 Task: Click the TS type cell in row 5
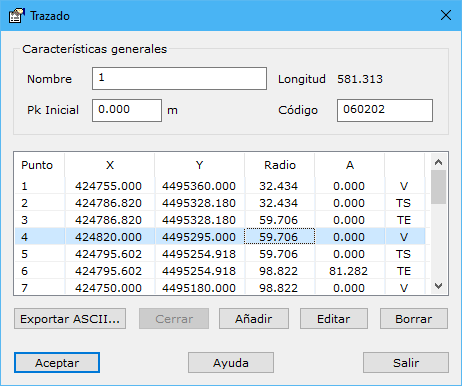(x=403, y=254)
